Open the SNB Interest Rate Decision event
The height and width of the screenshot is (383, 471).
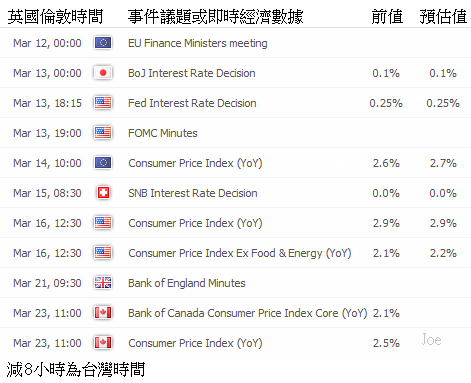point(193,193)
